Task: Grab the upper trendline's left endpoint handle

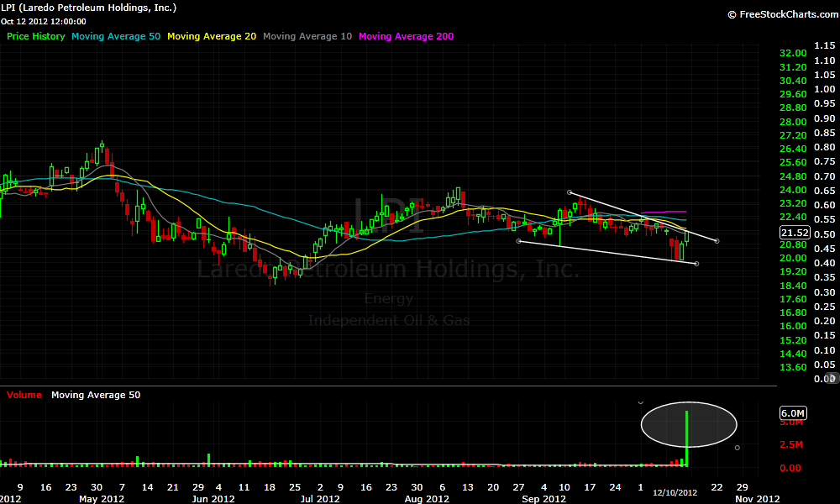Action: point(570,193)
